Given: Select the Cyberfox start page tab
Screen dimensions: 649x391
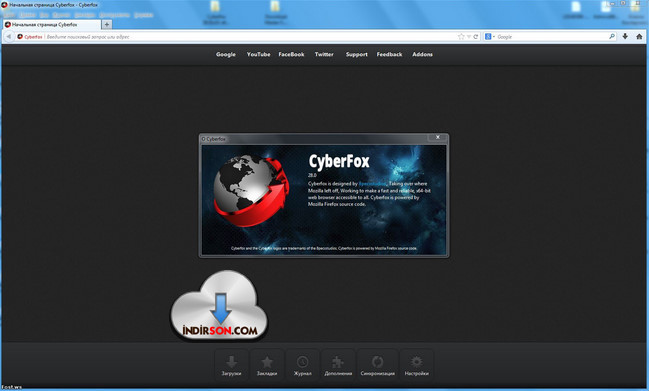Looking at the screenshot, I should tap(51, 24).
